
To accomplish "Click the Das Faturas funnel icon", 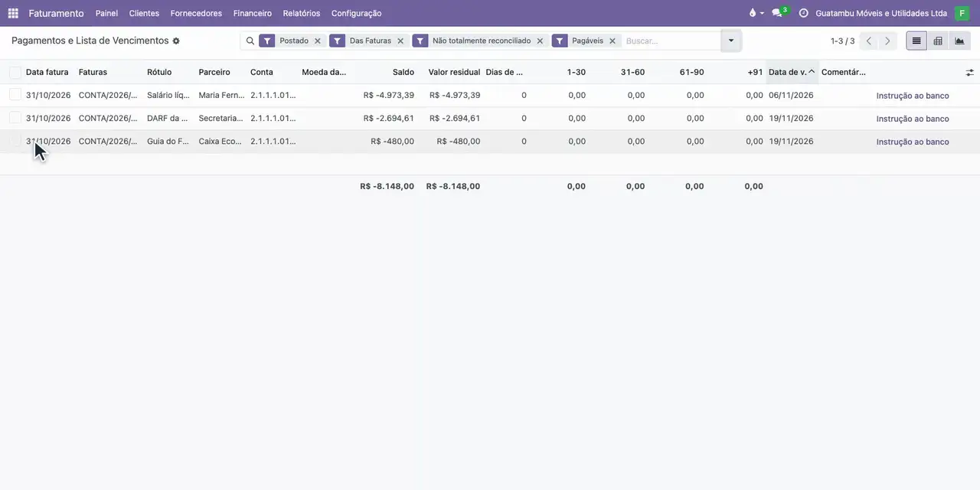I will pos(338,41).
